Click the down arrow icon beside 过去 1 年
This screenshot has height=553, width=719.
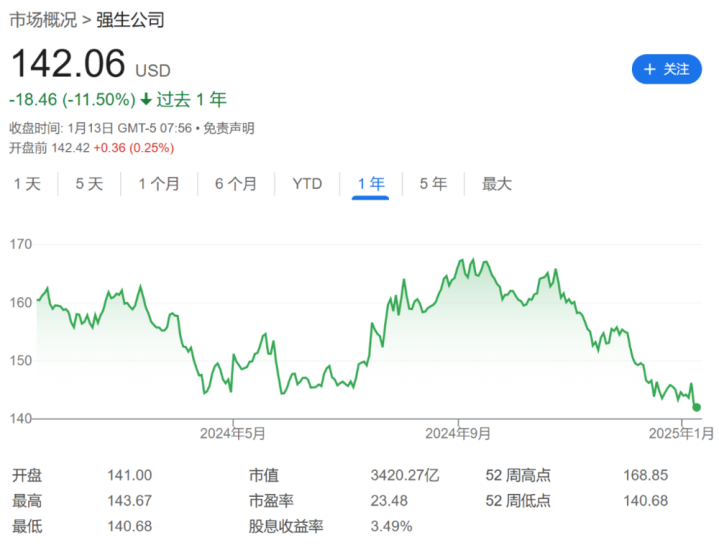pos(146,99)
